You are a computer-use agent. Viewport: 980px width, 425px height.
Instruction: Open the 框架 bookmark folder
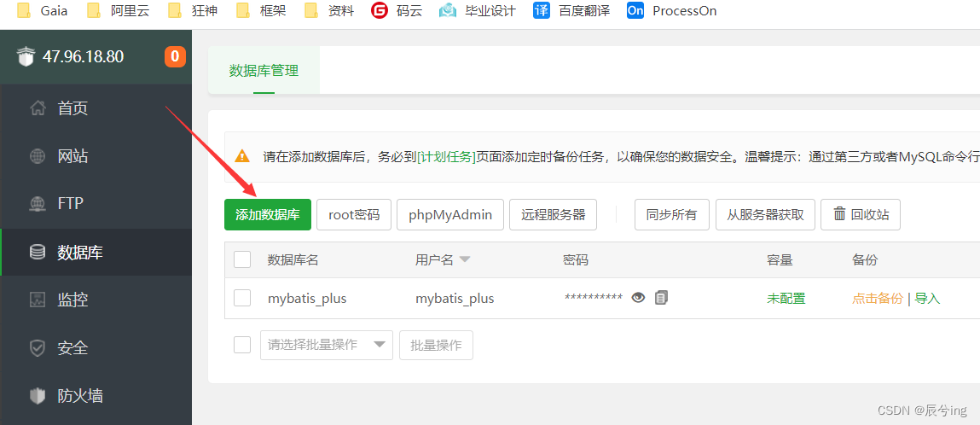(262, 10)
